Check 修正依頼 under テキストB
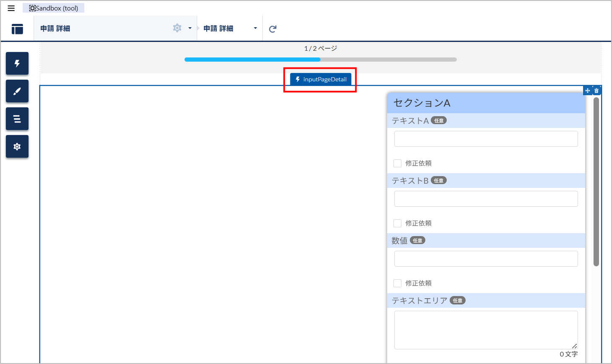Screen dimensions: 612x364 (x=398, y=223)
